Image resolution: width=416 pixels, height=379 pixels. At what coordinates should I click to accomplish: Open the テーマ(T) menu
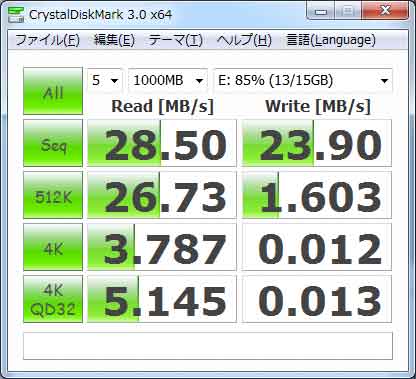point(176,40)
